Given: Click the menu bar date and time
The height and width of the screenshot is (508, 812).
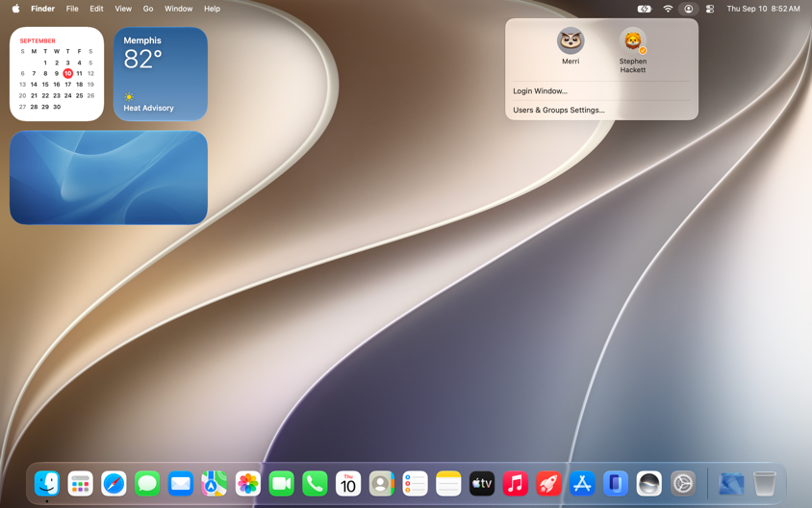Looking at the screenshot, I should coord(763,9).
